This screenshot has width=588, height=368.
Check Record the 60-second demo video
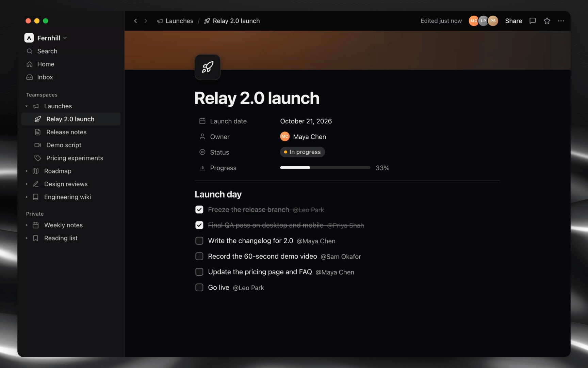point(199,256)
